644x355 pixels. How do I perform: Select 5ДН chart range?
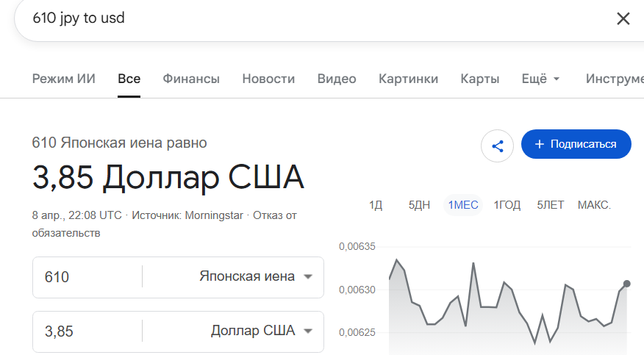pos(419,205)
